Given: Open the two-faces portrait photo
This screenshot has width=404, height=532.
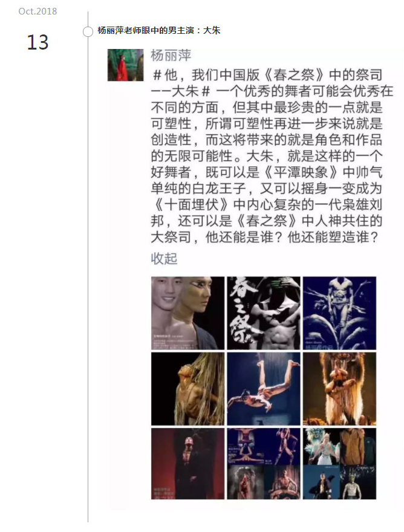Looking at the screenshot, I should (x=187, y=313).
